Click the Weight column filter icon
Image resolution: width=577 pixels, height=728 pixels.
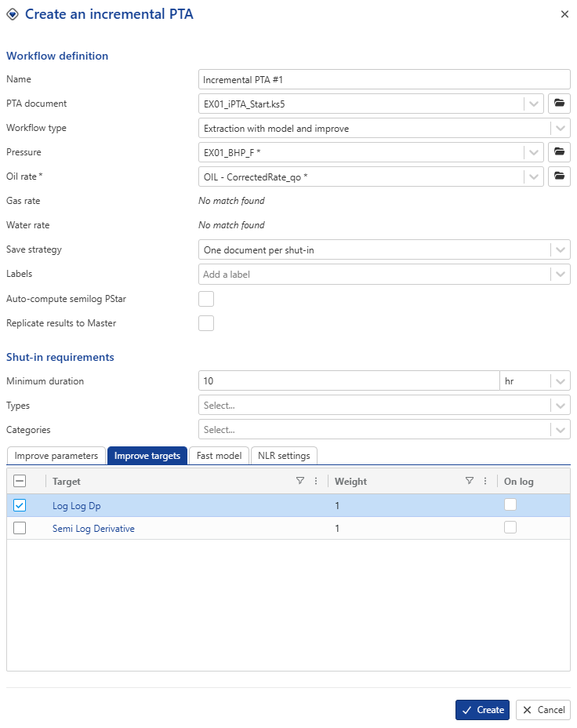pyautogui.click(x=469, y=481)
